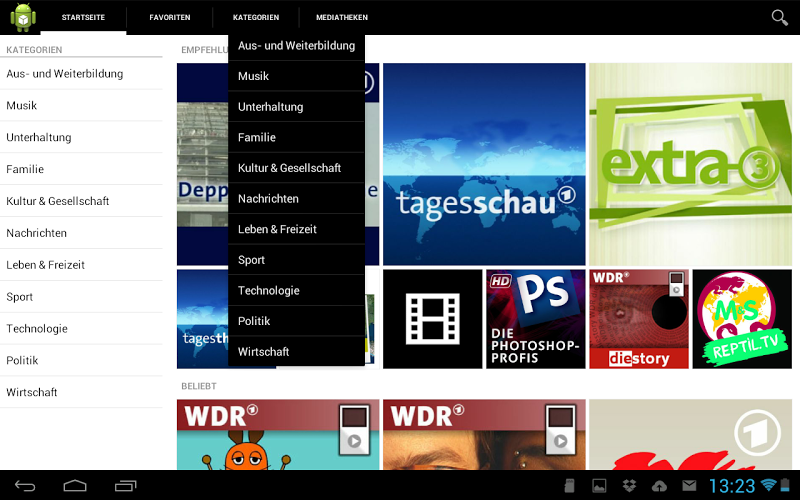Choose Politik in the dropdown menu
800x500 pixels.
click(296, 321)
